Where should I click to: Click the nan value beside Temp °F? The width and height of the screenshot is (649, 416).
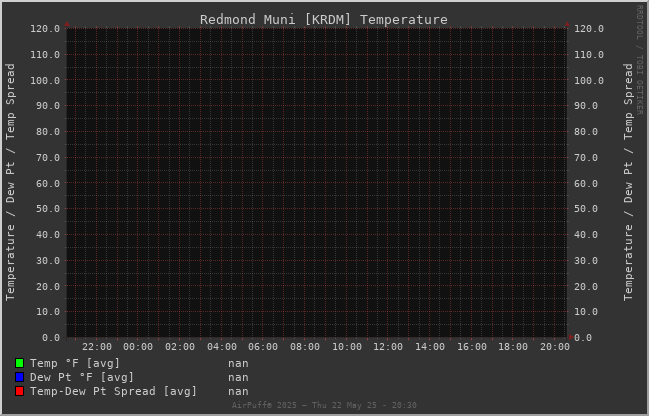coord(238,363)
